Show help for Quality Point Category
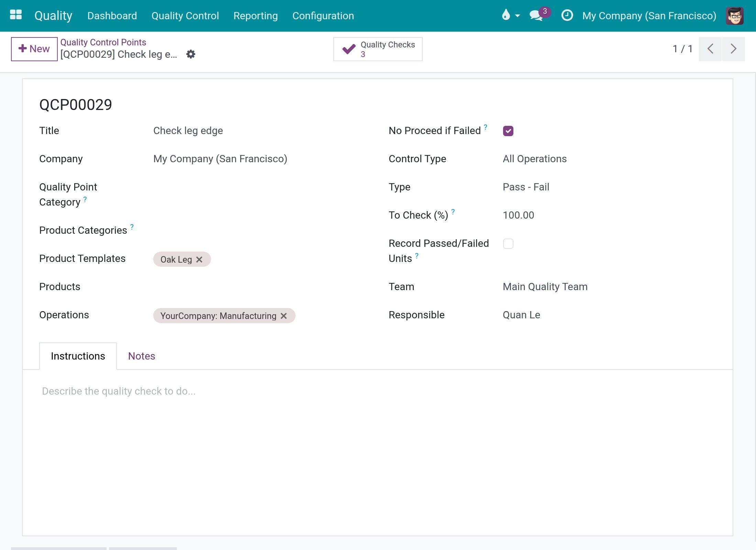756x550 pixels. point(85,199)
